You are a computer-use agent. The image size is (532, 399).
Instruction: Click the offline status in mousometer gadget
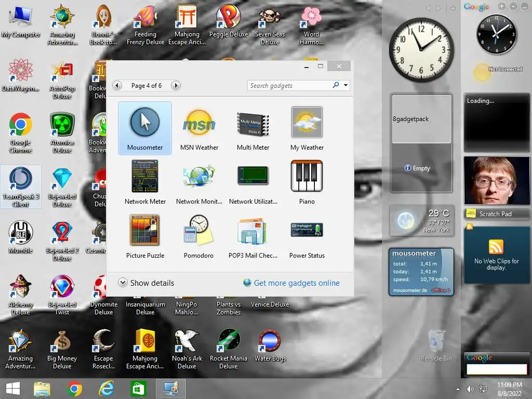441,290
